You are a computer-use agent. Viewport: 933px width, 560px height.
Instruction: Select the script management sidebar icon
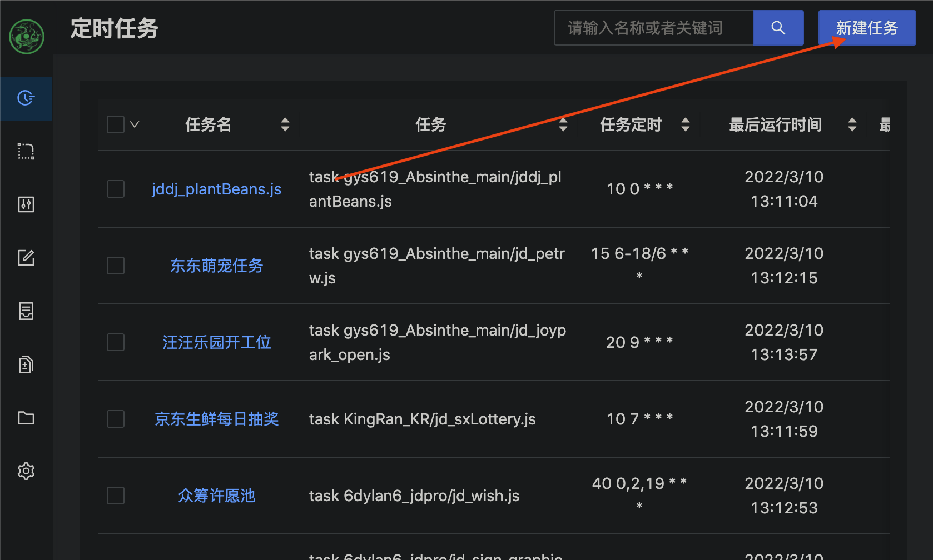click(x=26, y=364)
